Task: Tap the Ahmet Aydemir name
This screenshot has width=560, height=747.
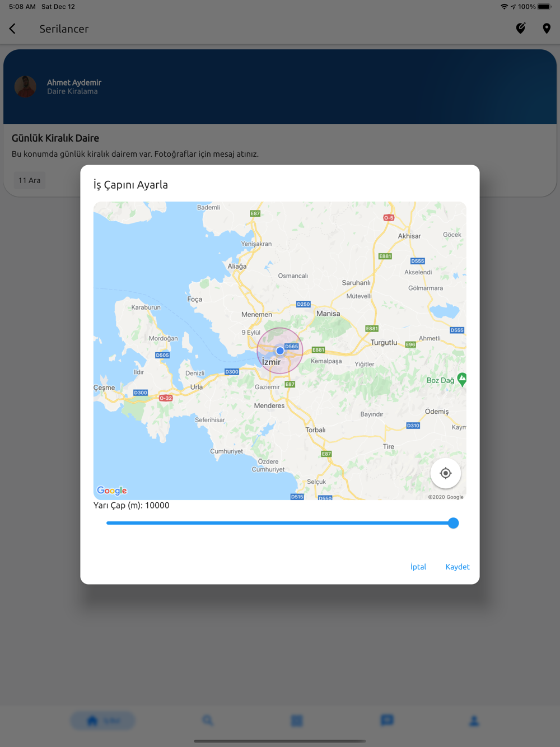Action: [x=74, y=82]
